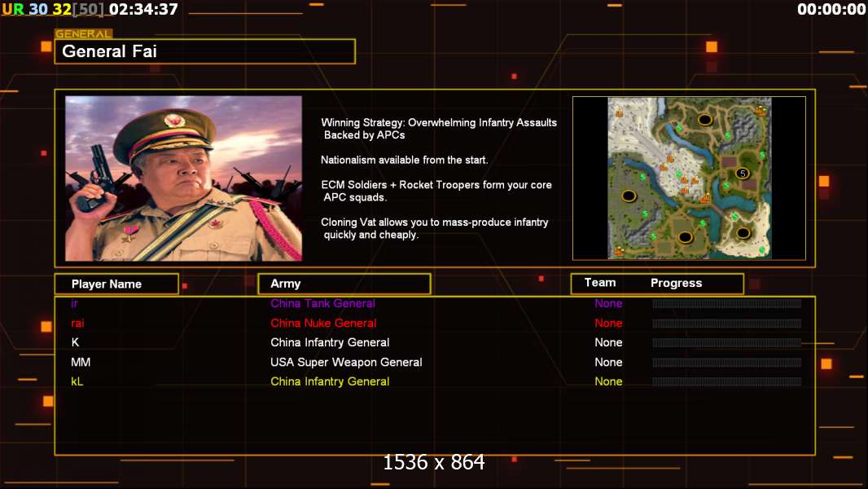Screen dimensions: 868x489
Task: Click the Progress column header
Action: click(677, 283)
